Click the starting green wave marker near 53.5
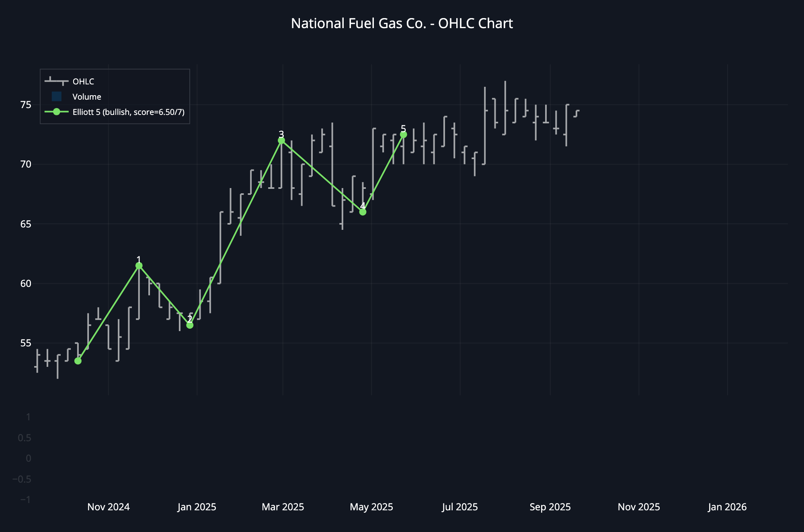The width and height of the screenshot is (804, 532). (x=78, y=361)
